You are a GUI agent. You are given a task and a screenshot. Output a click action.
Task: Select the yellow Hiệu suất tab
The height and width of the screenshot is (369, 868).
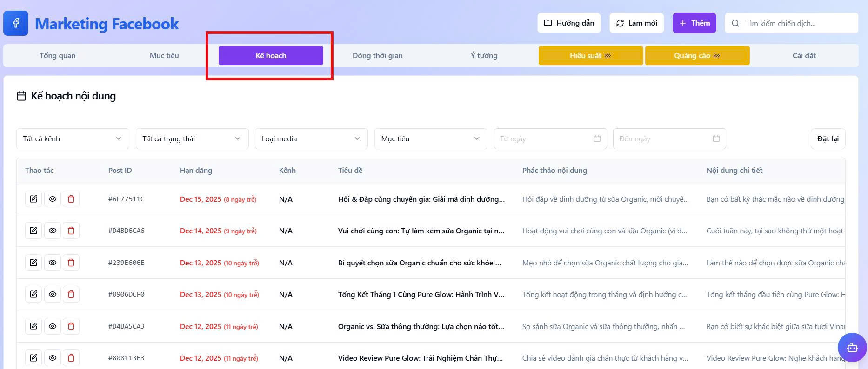point(591,56)
